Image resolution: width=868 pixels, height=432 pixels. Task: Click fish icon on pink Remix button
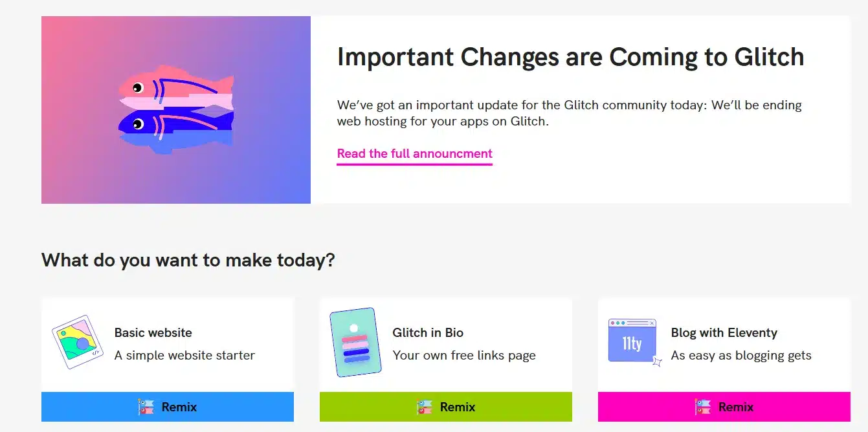tap(703, 407)
